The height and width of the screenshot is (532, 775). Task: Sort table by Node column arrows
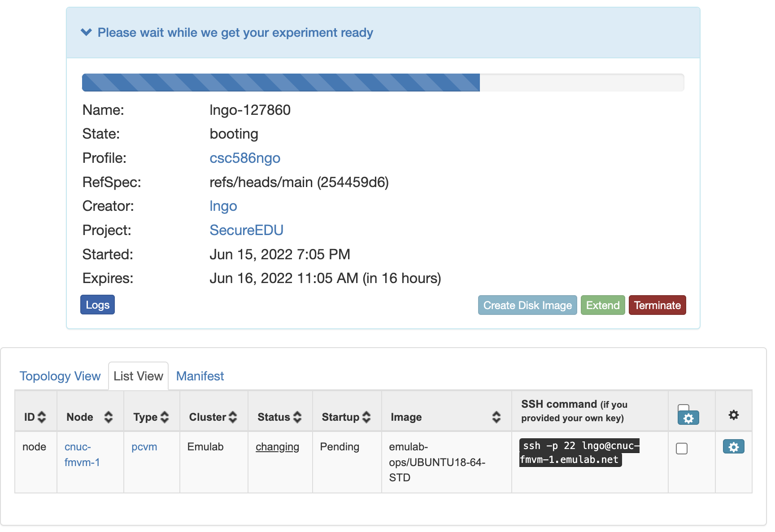pos(108,417)
